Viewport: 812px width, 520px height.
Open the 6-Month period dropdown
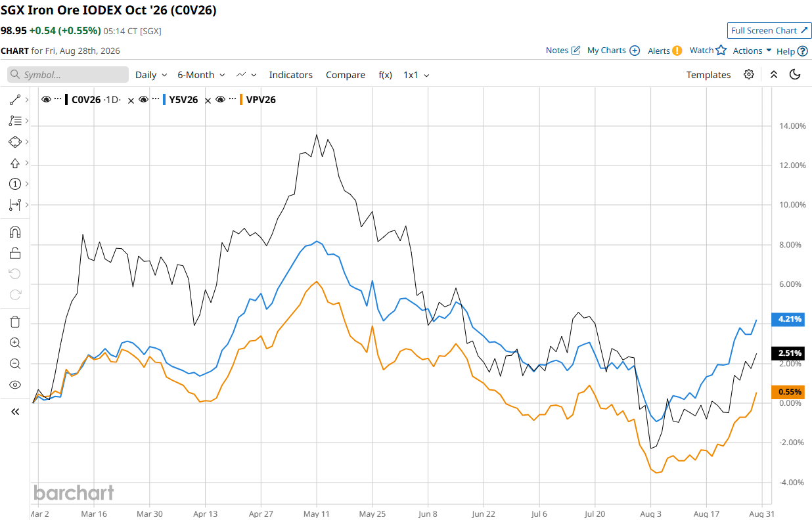tap(201, 75)
